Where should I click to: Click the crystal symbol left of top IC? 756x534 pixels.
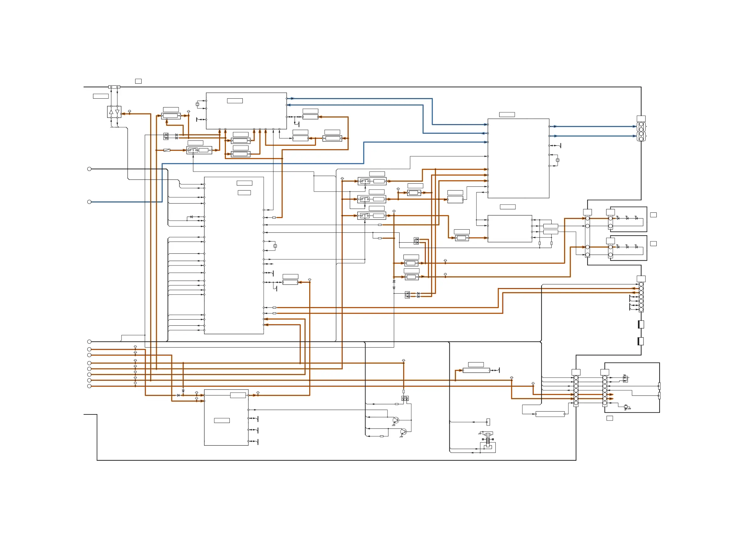point(197,104)
